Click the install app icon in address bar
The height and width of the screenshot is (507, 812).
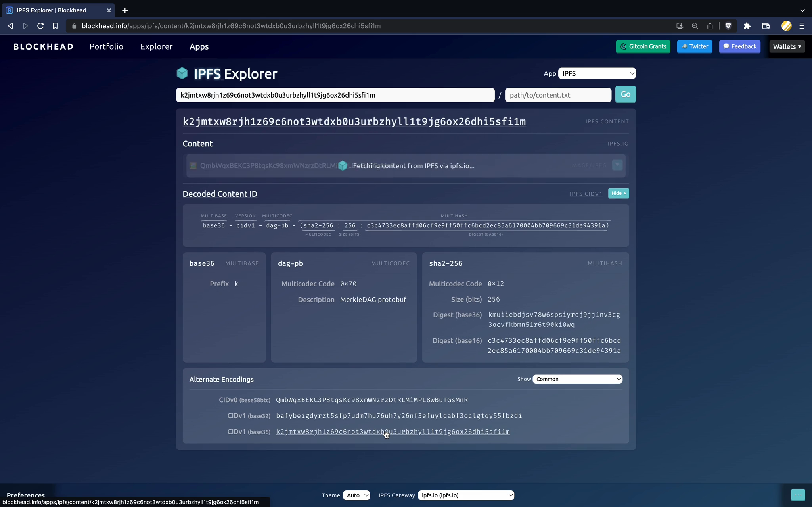pyautogui.click(x=680, y=26)
